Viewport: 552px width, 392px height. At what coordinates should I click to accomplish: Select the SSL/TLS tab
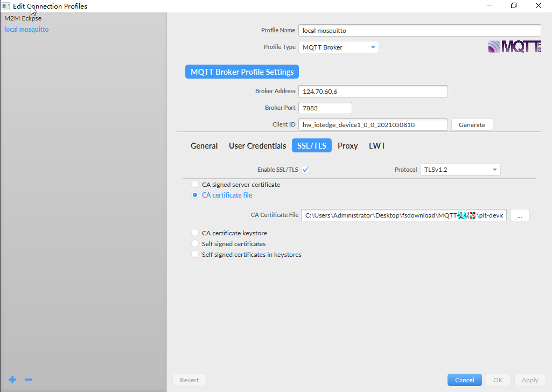click(312, 146)
